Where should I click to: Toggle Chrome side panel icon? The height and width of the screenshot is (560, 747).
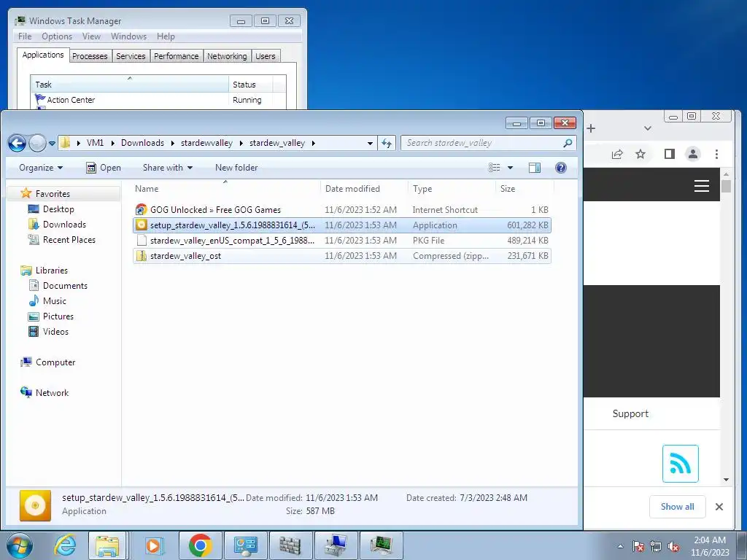pyautogui.click(x=670, y=154)
